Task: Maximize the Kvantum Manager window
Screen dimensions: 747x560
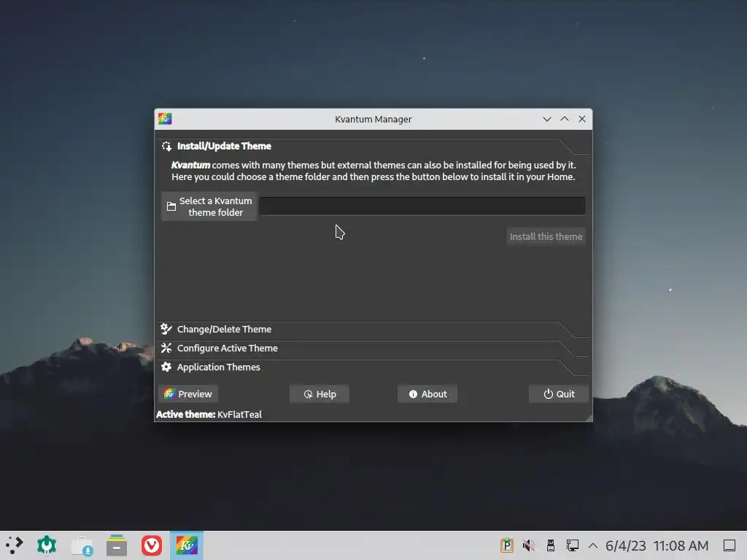Action: pos(565,119)
